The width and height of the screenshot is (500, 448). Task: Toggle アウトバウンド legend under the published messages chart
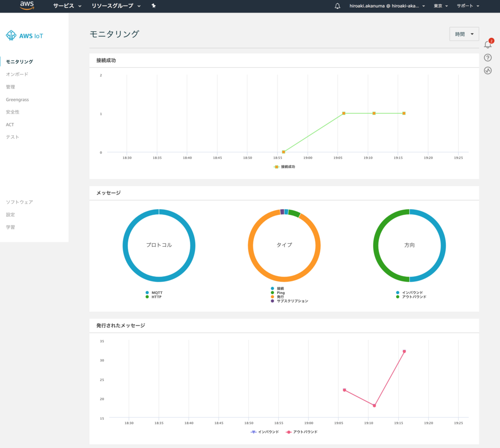coord(302,432)
